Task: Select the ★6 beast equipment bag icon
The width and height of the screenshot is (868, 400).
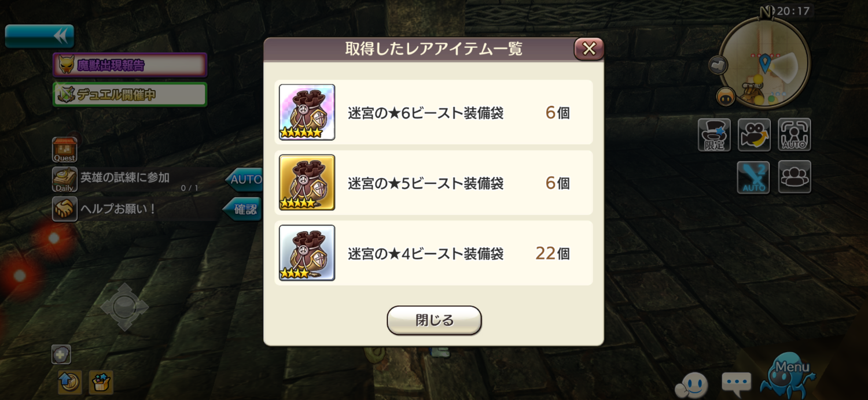Action: [307, 112]
